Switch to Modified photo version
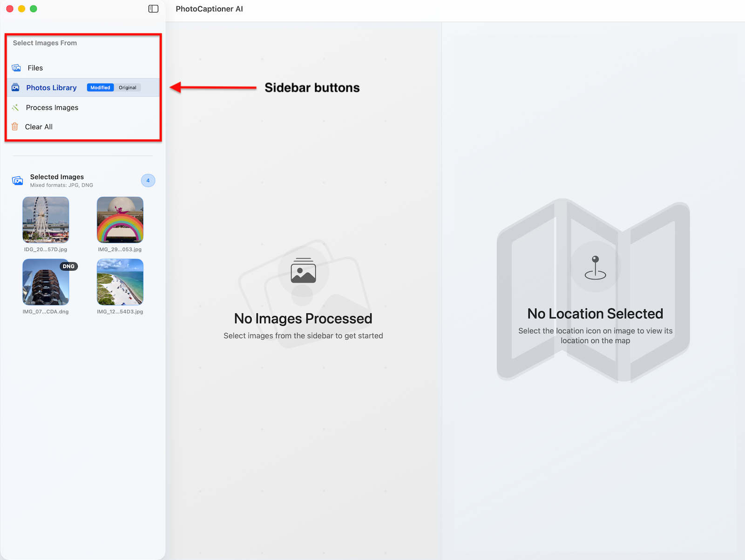 [100, 88]
